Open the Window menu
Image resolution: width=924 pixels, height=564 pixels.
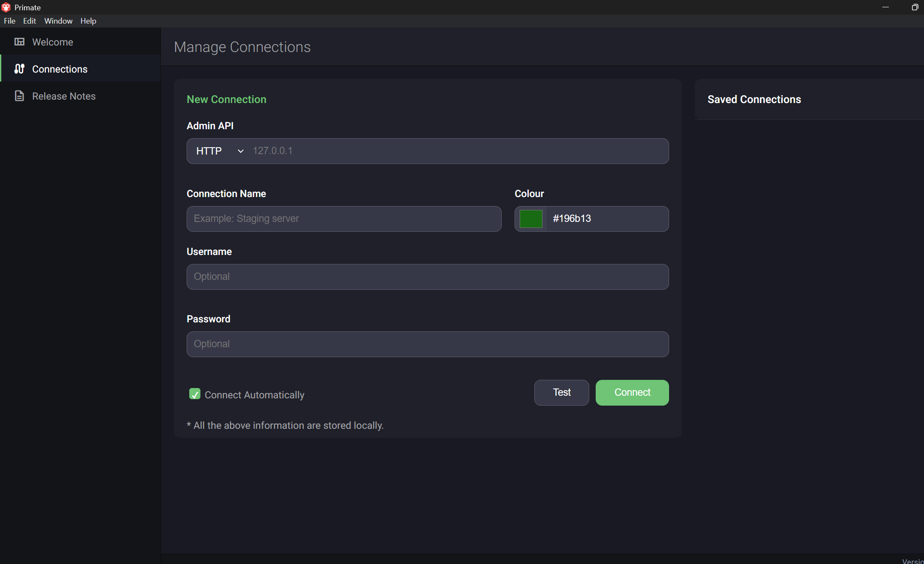click(x=58, y=21)
